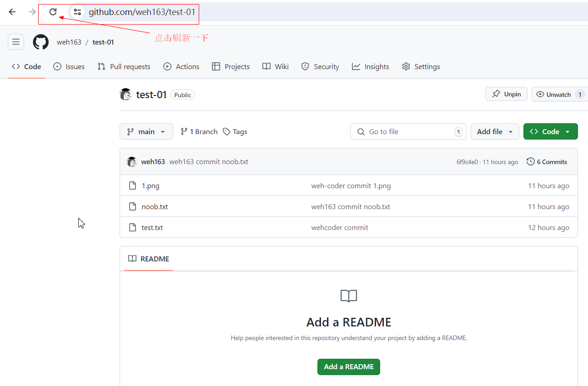Click the large book icon above Add a README
588x386 pixels.
coord(349,296)
